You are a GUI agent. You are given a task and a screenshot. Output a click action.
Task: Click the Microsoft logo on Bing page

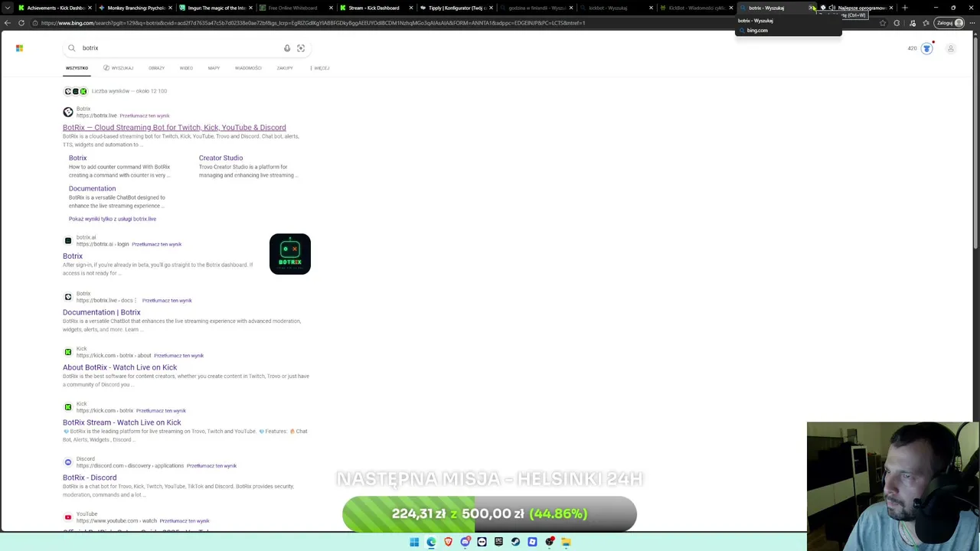click(19, 48)
